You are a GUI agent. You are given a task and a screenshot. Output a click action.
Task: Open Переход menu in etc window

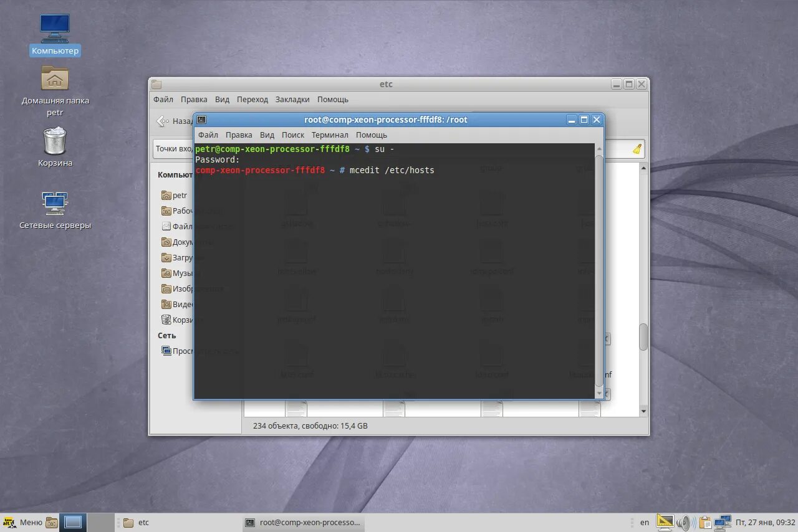click(x=252, y=99)
